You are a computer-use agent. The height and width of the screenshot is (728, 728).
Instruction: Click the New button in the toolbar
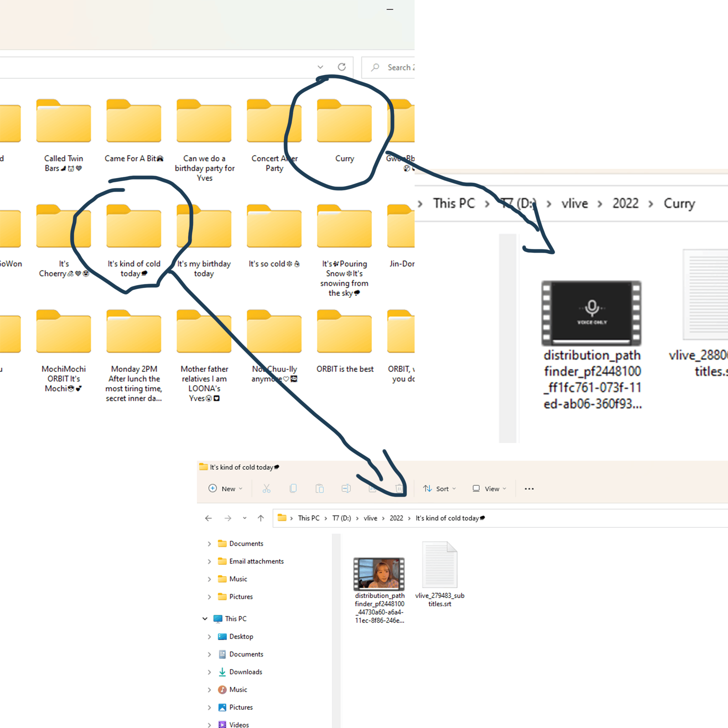pyautogui.click(x=225, y=489)
